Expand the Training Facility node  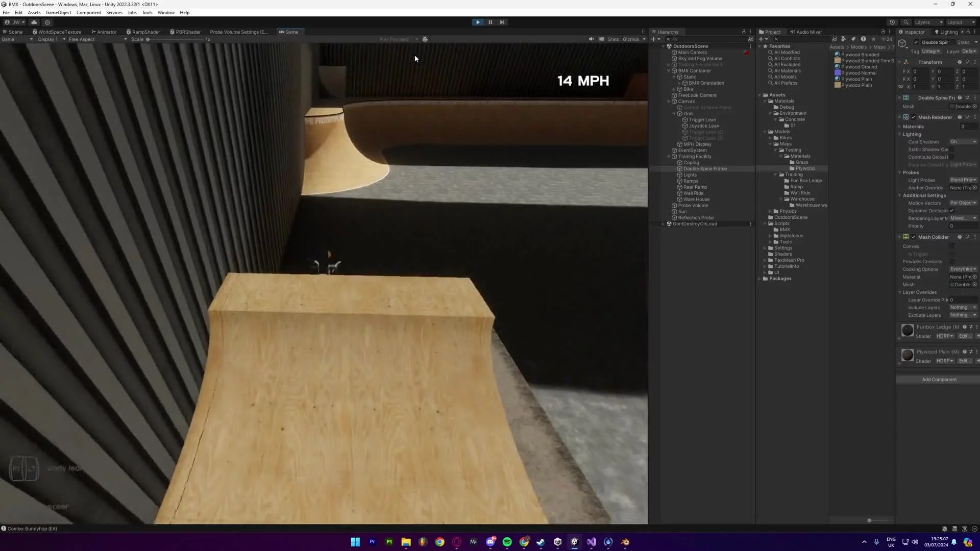point(668,156)
